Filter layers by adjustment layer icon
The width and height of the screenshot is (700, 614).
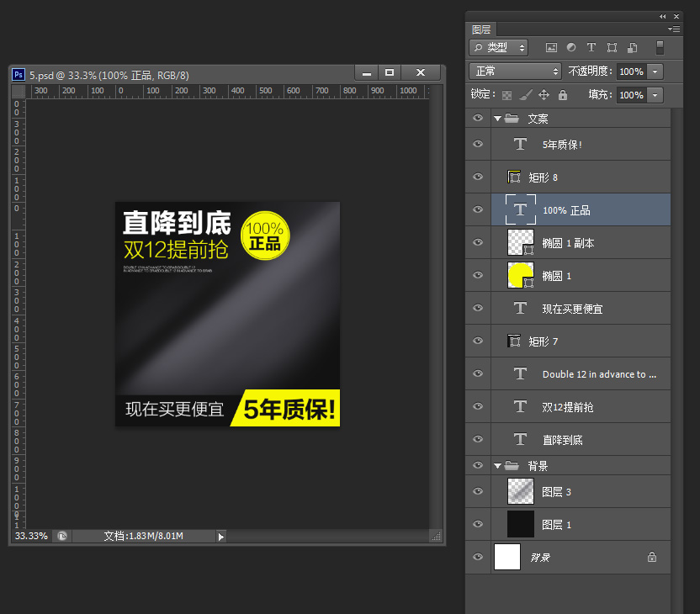[571, 47]
